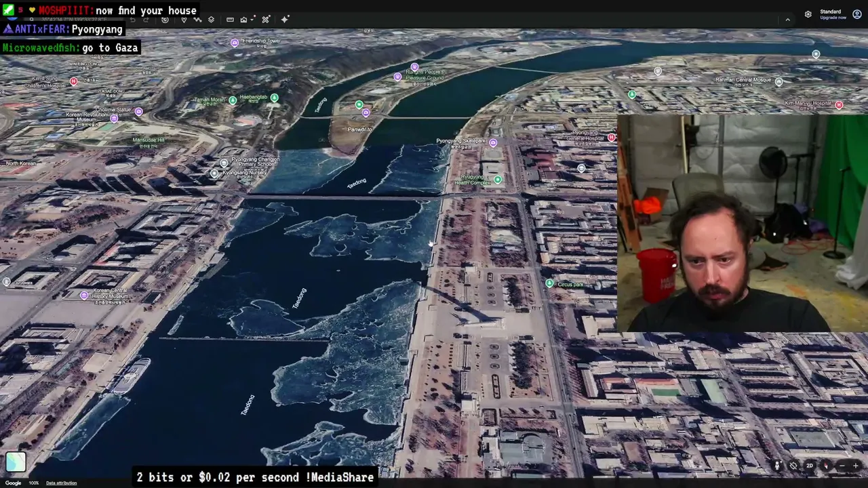Click the undo arrow in the toolbar
868x488 pixels.
point(133,20)
